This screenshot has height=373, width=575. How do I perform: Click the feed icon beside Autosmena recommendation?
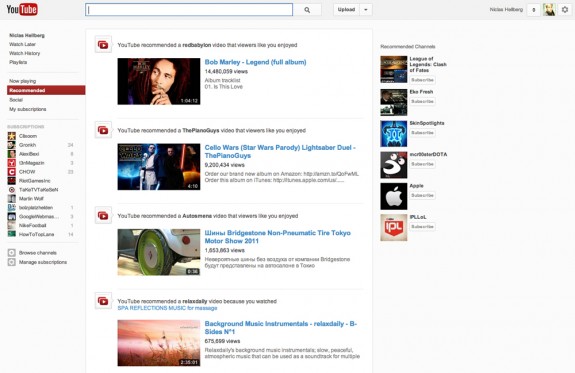103,215
